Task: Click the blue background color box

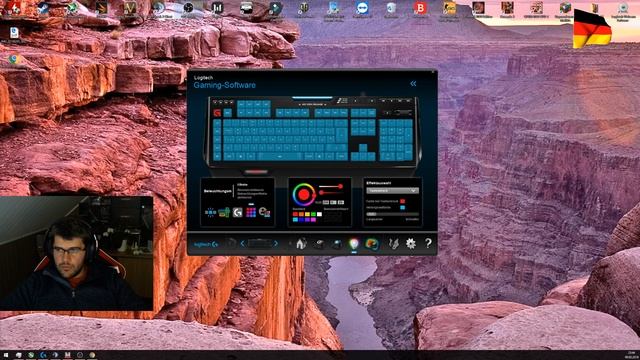Action: (402, 207)
